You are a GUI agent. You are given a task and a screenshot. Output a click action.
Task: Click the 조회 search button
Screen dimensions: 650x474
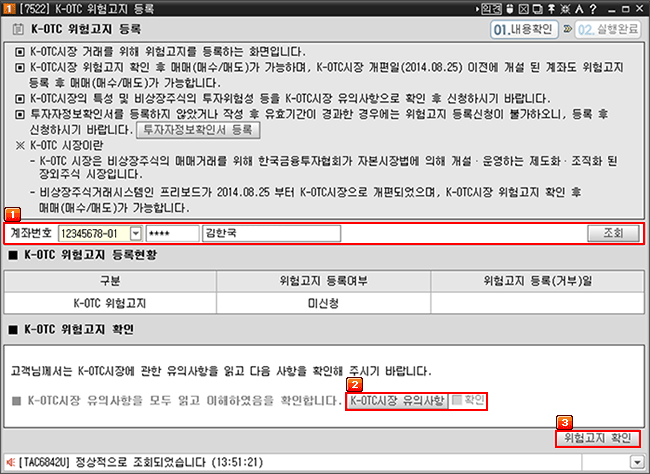613,233
